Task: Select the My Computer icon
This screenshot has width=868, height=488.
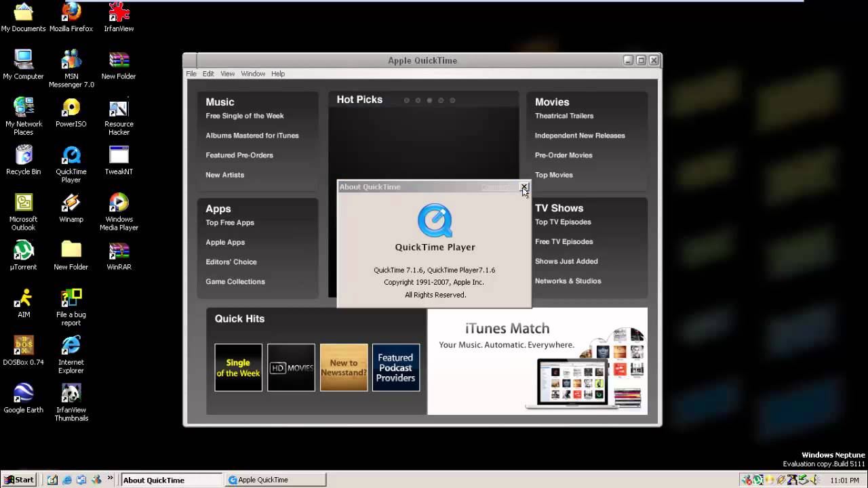Action: [23, 64]
